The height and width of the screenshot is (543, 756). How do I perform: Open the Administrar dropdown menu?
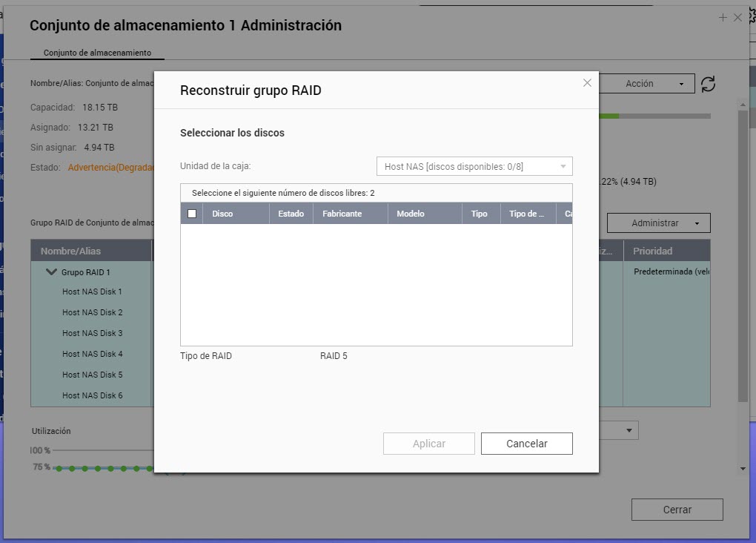click(x=658, y=223)
